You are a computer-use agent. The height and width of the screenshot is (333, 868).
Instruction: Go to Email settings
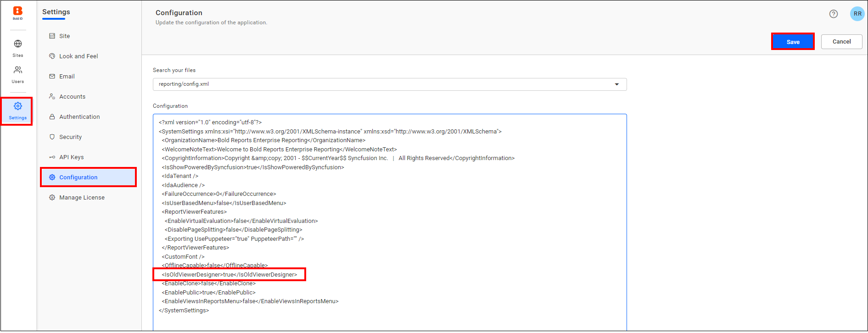(x=89, y=76)
